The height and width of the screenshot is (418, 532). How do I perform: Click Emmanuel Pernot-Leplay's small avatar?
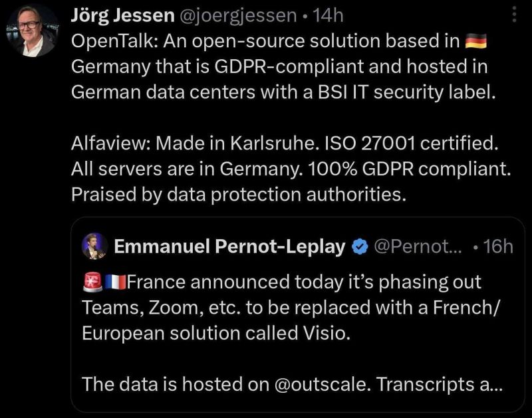(94, 247)
